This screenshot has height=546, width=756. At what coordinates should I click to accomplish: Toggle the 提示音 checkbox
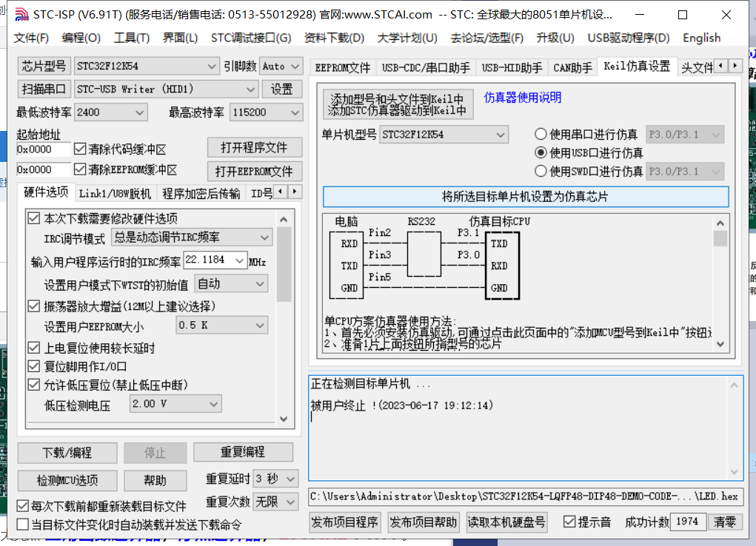(569, 522)
